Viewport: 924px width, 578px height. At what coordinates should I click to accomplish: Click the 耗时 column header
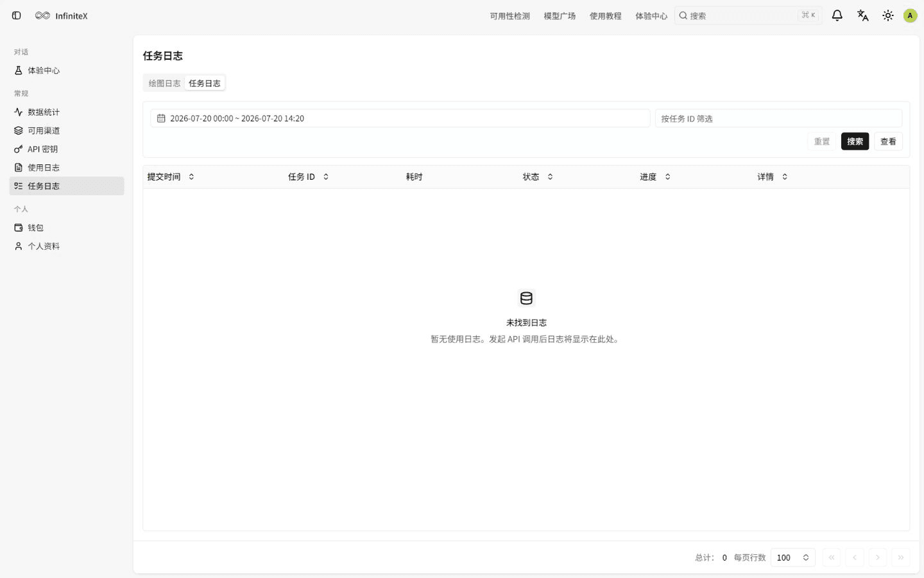tap(414, 177)
